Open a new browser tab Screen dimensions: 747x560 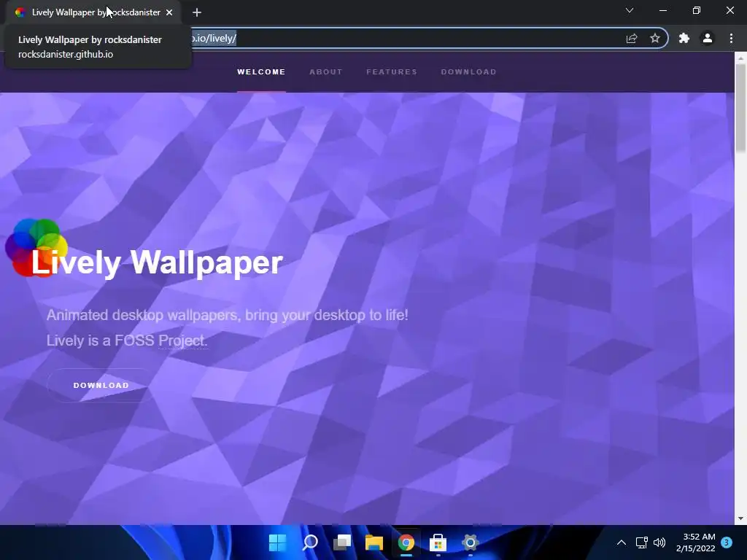click(x=197, y=12)
